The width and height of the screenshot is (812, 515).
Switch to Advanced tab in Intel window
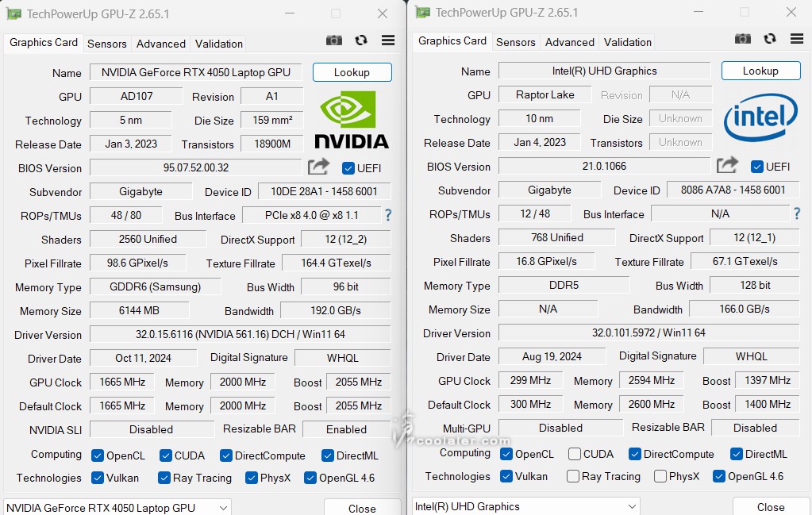(x=570, y=42)
